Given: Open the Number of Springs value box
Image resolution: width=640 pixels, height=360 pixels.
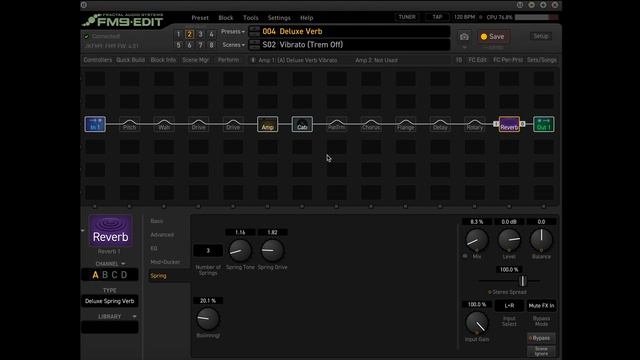Looking at the screenshot, I should (208, 251).
